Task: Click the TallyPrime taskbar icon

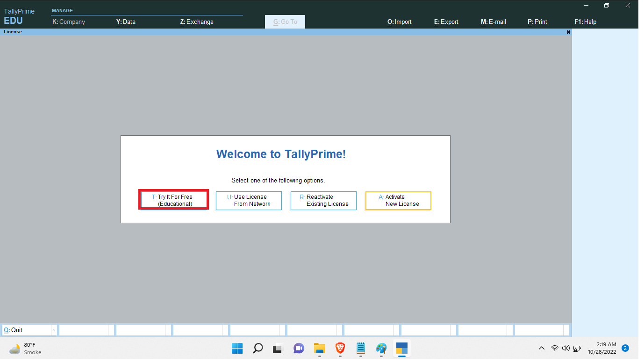Action: (x=401, y=348)
